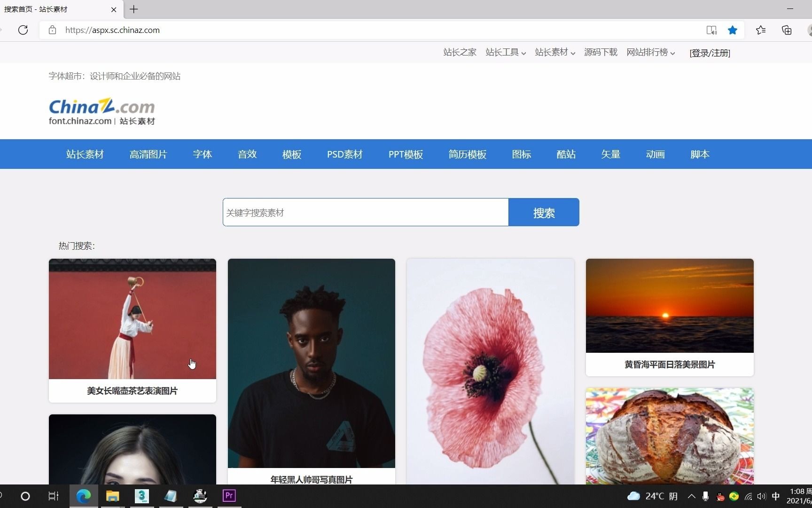Open the PPT模板 category
Viewport: 812px width, 508px height.
point(405,154)
